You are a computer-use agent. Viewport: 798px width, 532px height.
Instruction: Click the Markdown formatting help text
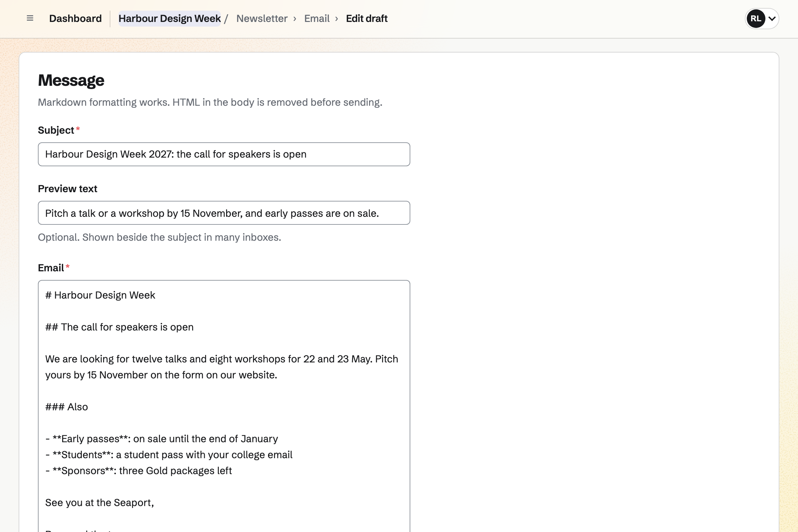tap(210, 102)
